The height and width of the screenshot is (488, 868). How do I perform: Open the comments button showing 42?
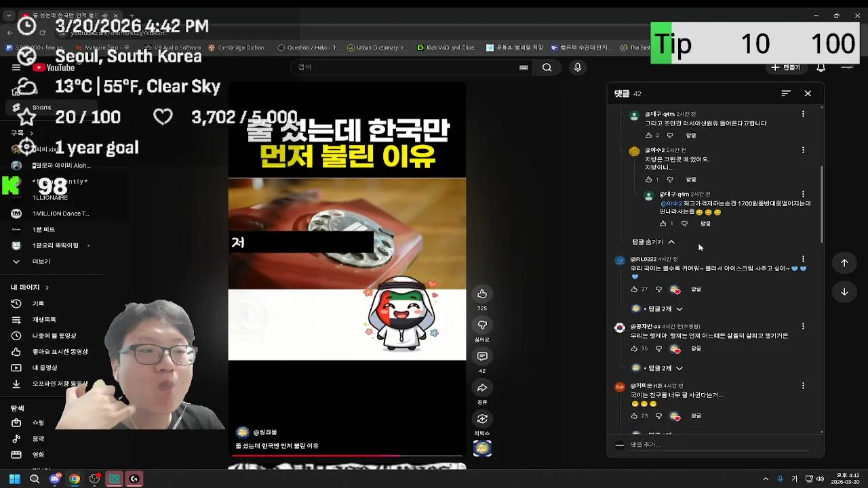[482, 357]
